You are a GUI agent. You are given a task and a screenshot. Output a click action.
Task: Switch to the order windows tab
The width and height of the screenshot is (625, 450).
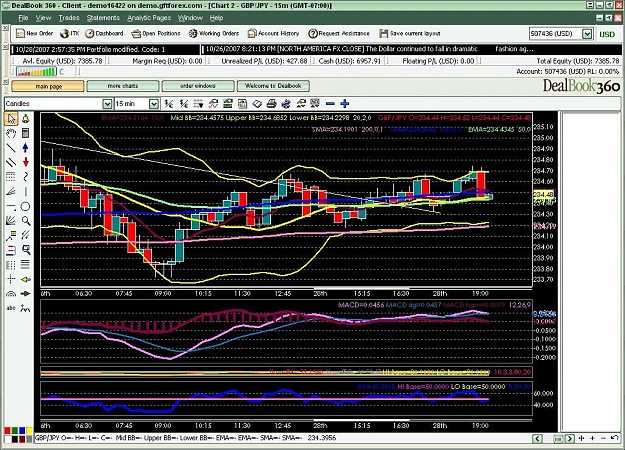(198, 86)
